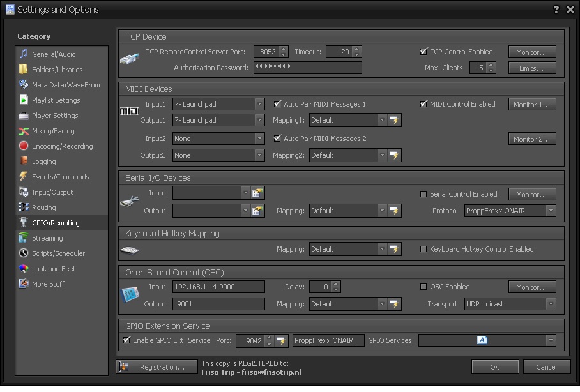Click the GPIO PropFrexx ONAIR name field

pos(328,340)
